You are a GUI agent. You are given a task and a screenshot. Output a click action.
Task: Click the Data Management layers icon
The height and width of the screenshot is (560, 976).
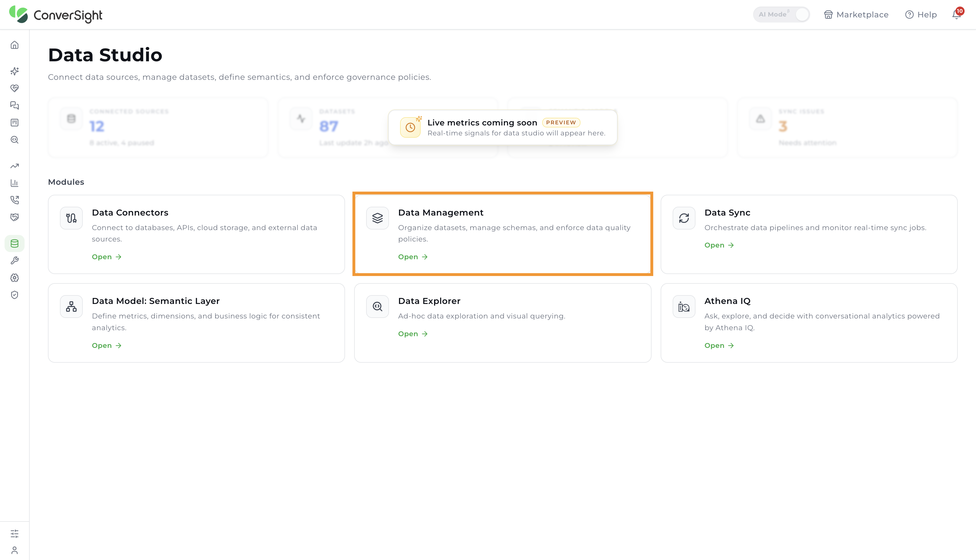(x=378, y=218)
